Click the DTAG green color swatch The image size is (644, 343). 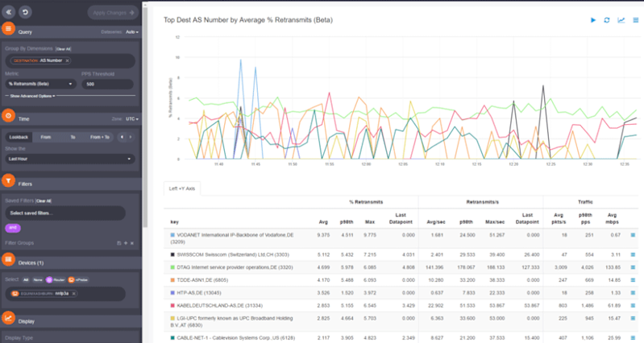pyautogui.click(x=172, y=267)
